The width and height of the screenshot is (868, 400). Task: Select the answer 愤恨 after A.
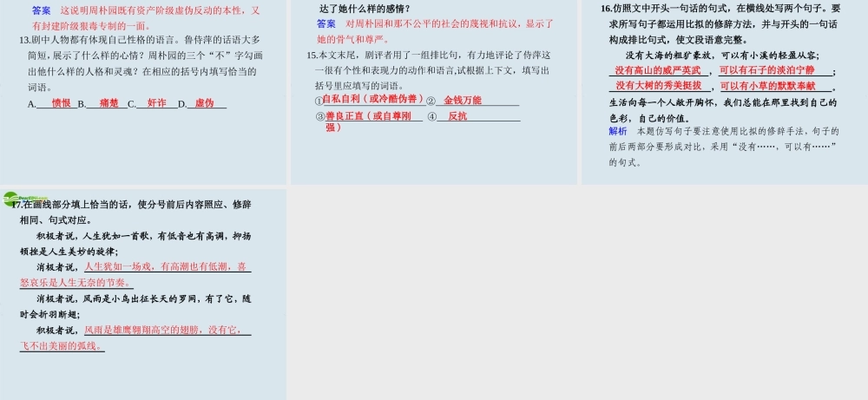point(61,103)
